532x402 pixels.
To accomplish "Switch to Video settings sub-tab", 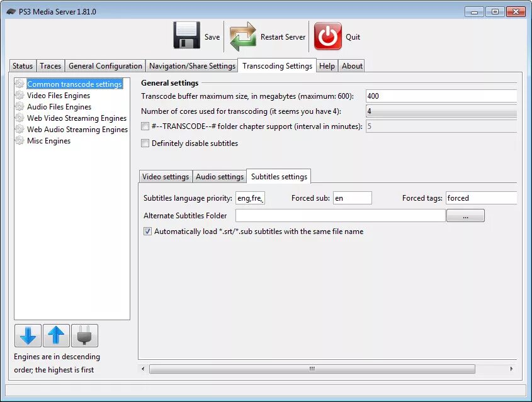I will click(166, 177).
